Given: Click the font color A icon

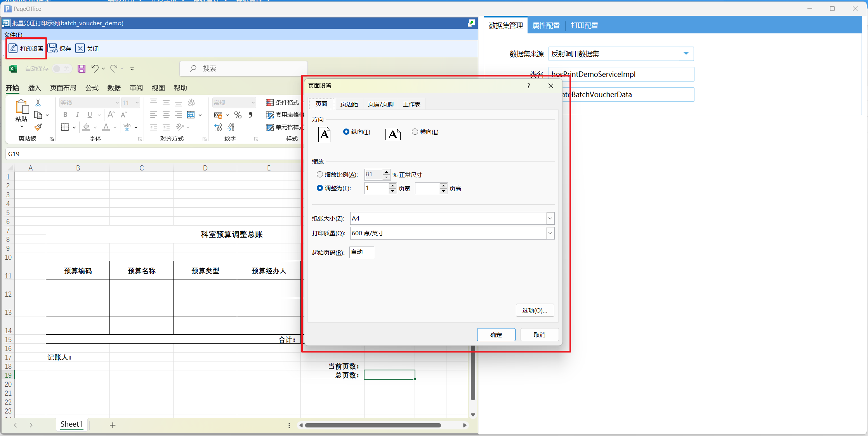Looking at the screenshot, I should 106,127.
